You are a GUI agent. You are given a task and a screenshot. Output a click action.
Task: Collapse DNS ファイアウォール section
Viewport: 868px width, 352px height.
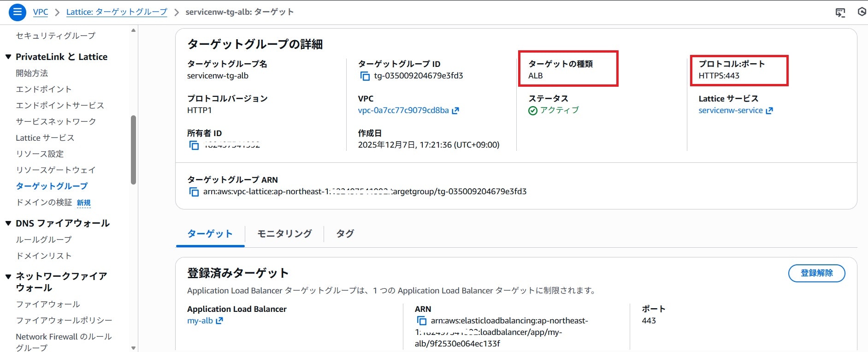8,223
